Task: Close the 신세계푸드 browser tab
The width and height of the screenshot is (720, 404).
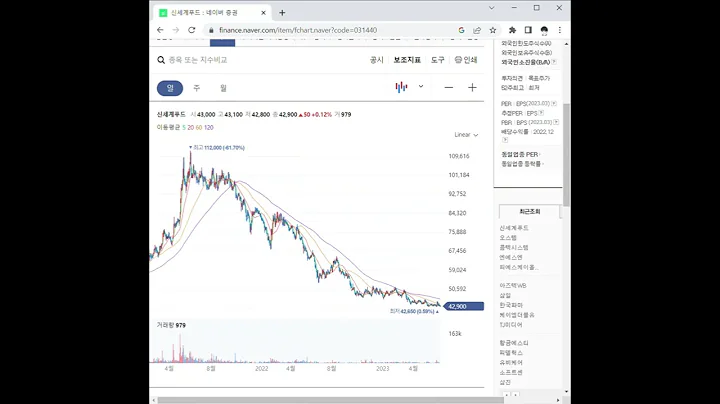Action: pos(263,13)
